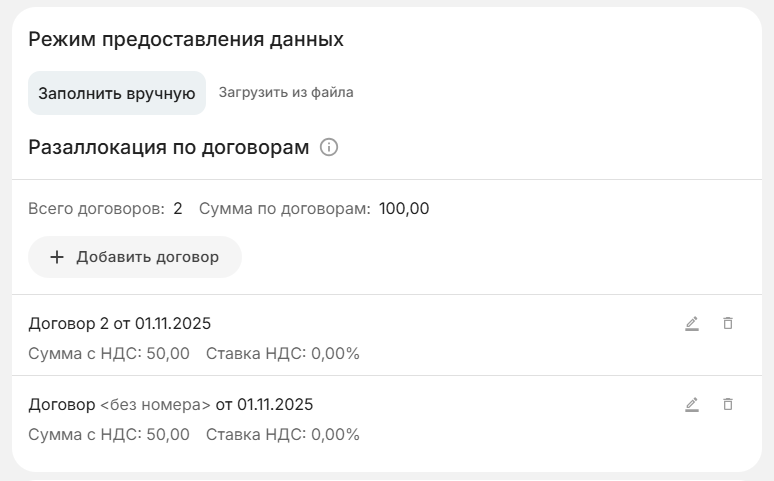Delete the Договор 2 contract entry
The image size is (774, 481).
(728, 323)
